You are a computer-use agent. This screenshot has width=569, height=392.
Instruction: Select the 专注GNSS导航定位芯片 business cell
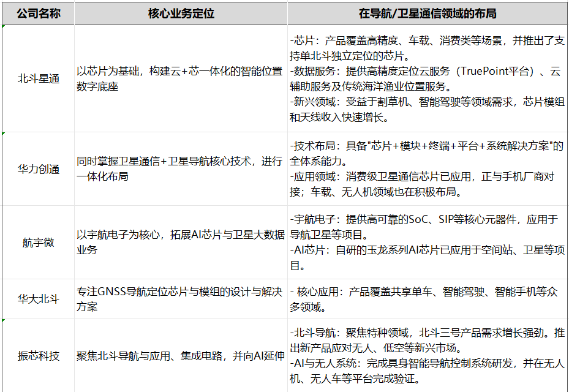(181, 299)
